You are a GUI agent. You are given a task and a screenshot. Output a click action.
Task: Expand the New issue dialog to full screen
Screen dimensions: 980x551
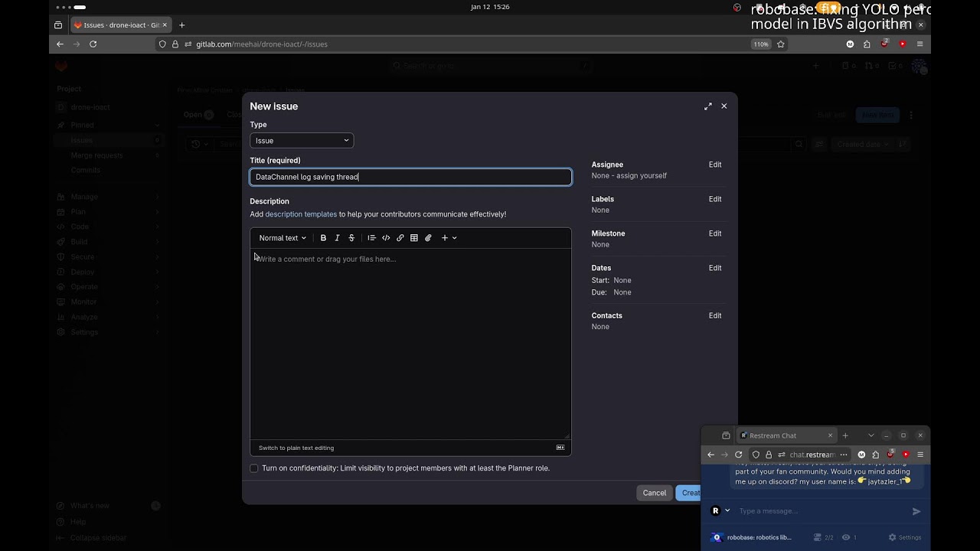(708, 106)
